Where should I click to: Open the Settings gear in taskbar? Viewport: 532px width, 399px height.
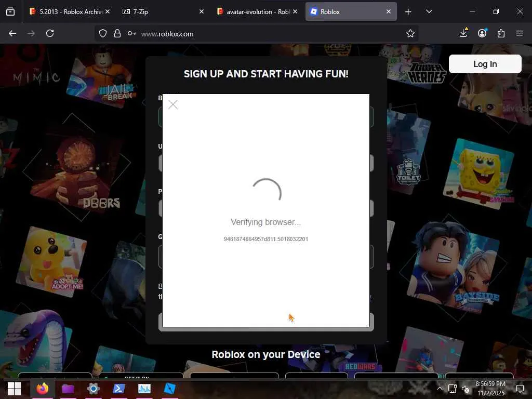pyautogui.click(x=94, y=389)
